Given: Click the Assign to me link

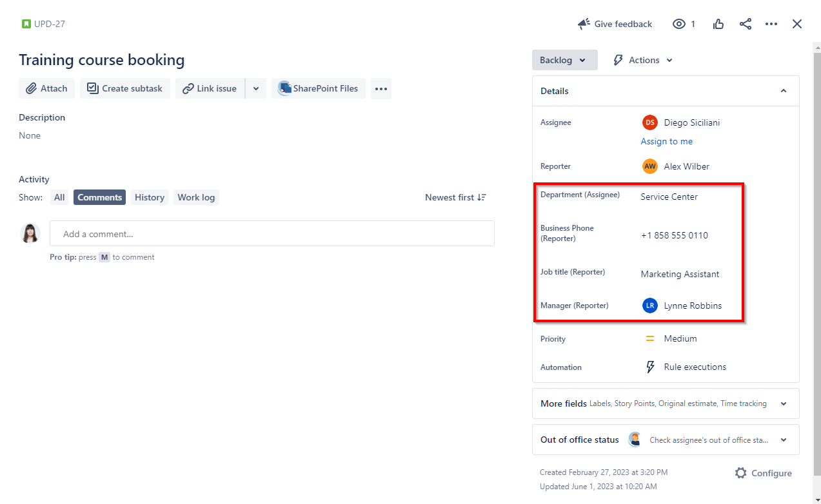Looking at the screenshot, I should tap(666, 141).
